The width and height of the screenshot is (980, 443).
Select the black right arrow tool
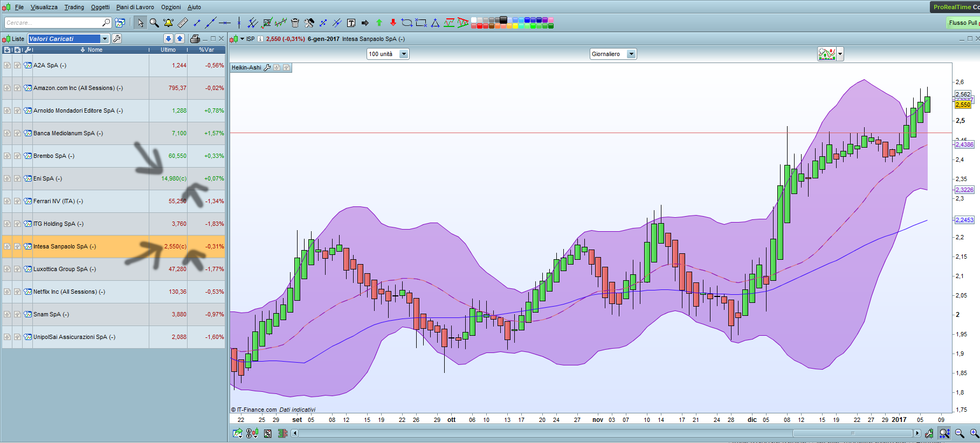tap(365, 23)
